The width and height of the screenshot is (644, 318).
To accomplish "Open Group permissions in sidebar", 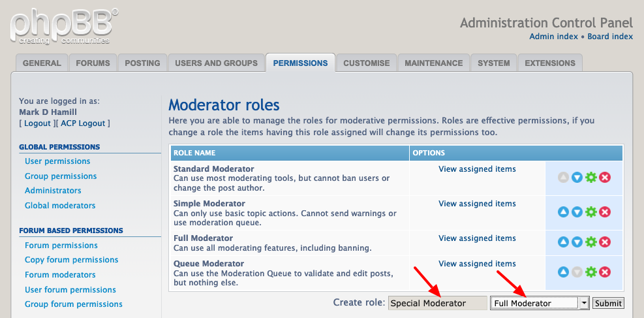I will coord(61,176).
